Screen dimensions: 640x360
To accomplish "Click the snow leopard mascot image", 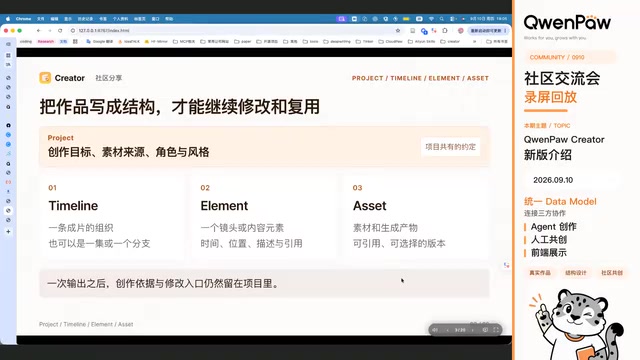I will (576, 324).
